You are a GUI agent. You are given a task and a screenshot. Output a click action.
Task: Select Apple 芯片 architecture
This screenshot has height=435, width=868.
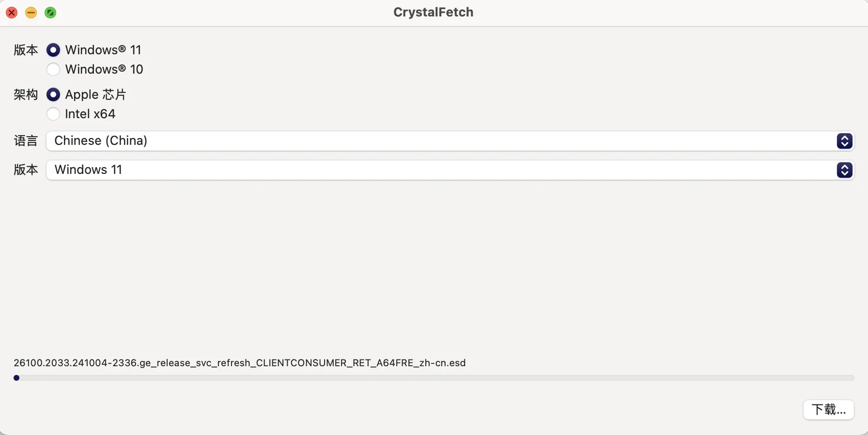(x=53, y=94)
